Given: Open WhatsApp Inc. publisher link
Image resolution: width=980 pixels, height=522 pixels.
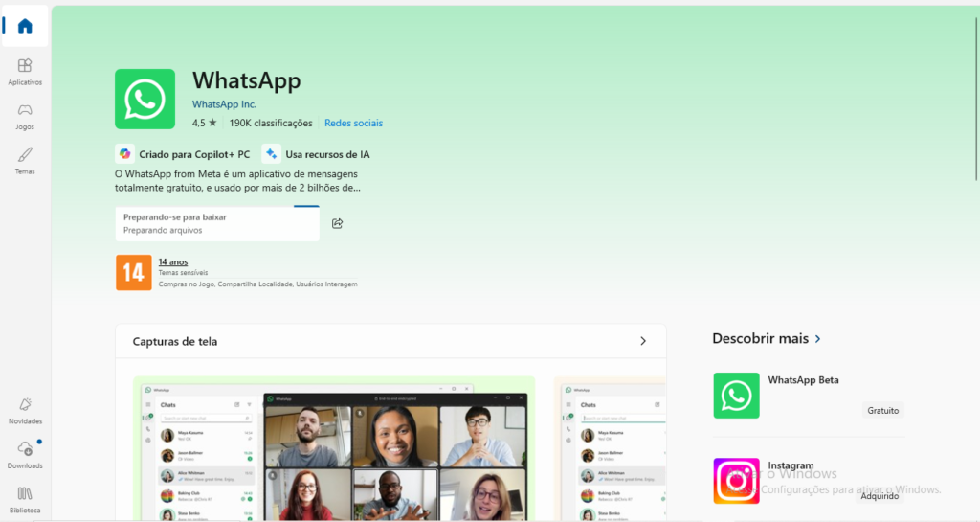Looking at the screenshot, I should coord(224,104).
